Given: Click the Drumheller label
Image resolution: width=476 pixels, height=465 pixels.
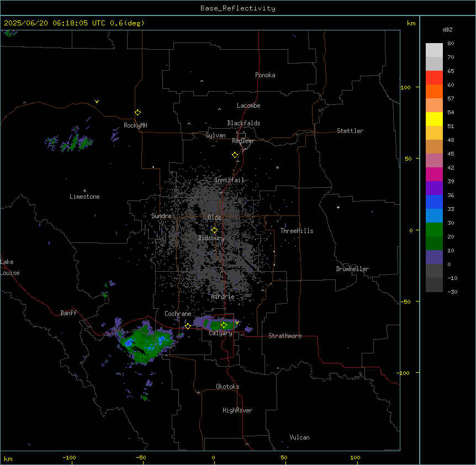Looking at the screenshot, I should 352,269.
